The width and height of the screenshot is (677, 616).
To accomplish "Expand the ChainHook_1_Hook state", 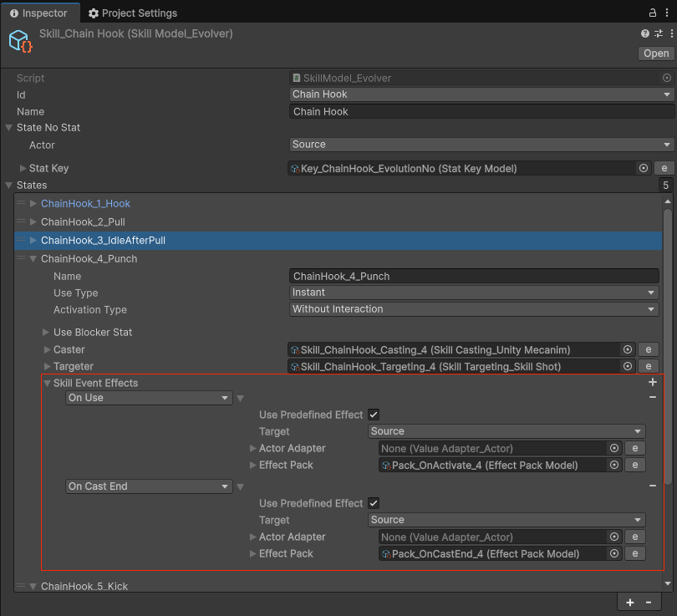I will pyautogui.click(x=33, y=203).
